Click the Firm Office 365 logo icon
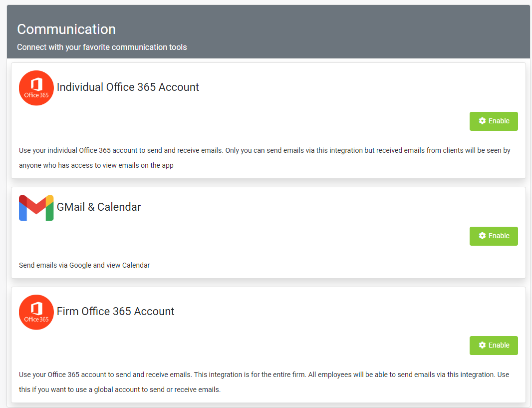 [x=36, y=312]
